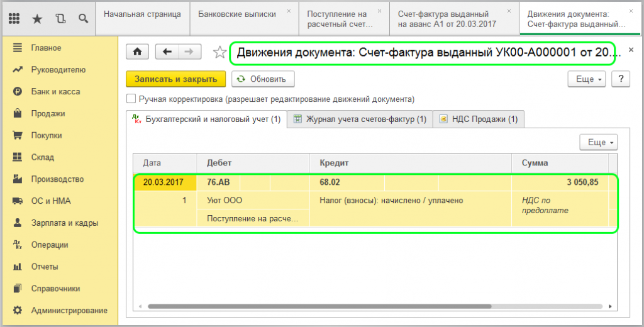Enable the Ручная корректировка checkbox
The height and width of the screenshot is (327, 644).
click(x=131, y=99)
